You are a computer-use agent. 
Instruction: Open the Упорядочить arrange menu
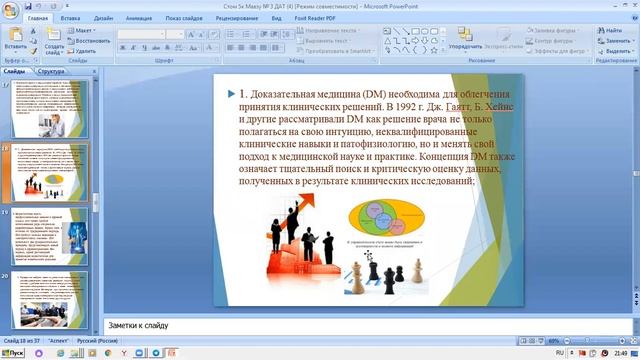coord(465,40)
